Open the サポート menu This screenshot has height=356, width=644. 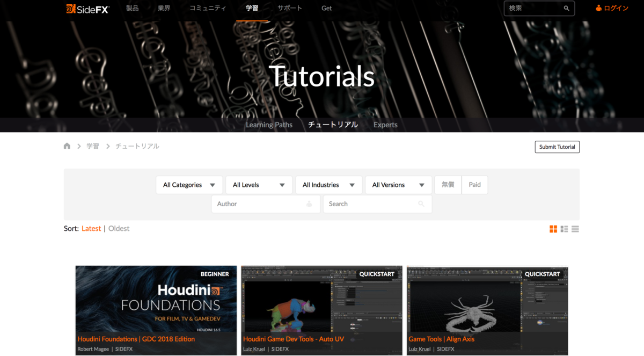[290, 9]
